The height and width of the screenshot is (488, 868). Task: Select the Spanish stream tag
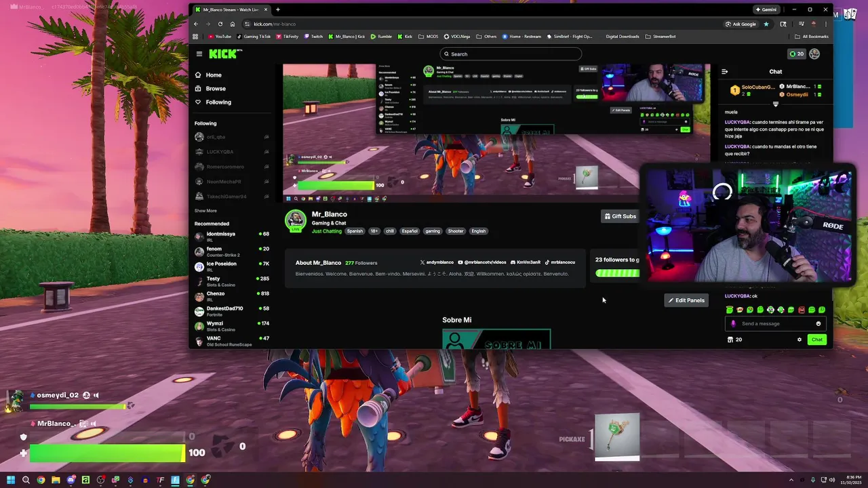point(355,231)
